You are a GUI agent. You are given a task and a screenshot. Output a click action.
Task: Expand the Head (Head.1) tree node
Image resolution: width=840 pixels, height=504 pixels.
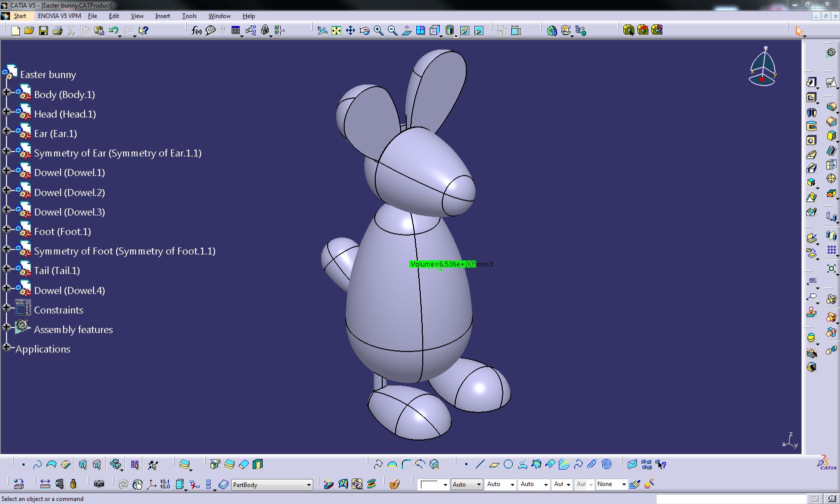click(x=7, y=111)
